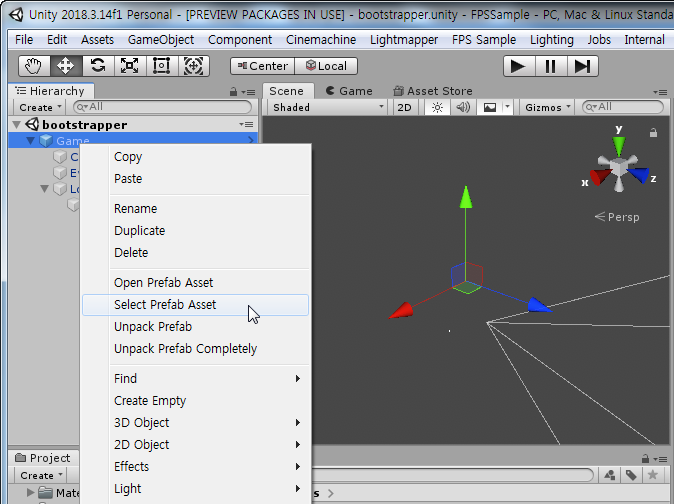Choose Paste from context menu

pyautogui.click(x=196, y=179)
